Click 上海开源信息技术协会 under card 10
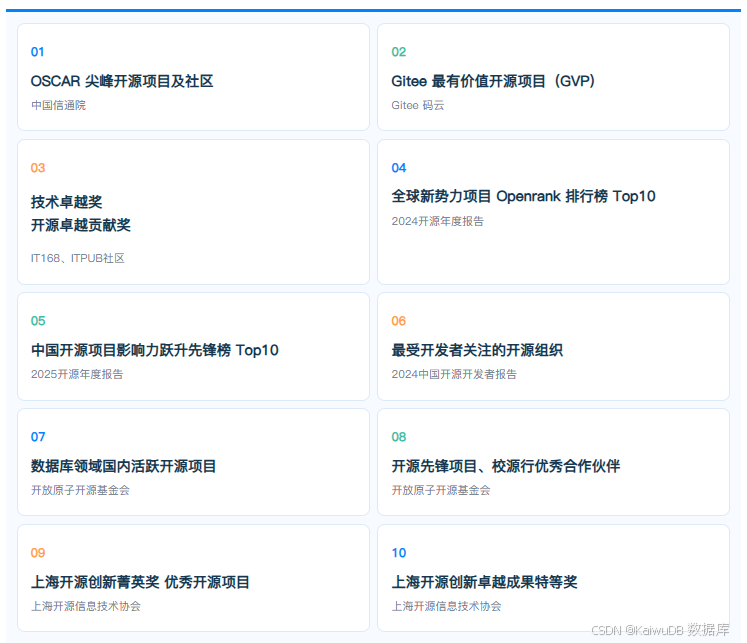Screen dimensions: 747x643 [446, 606]
